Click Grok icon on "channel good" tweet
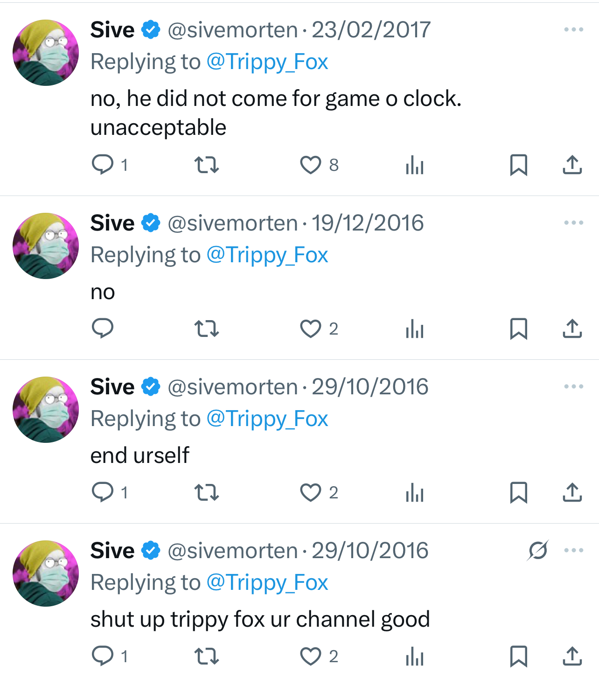The height and width of the screenshot is (700, 599). (x=538, y=551)
